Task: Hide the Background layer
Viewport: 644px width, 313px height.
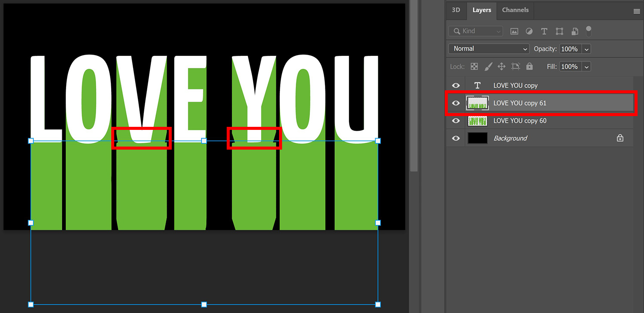Action: 456,138
